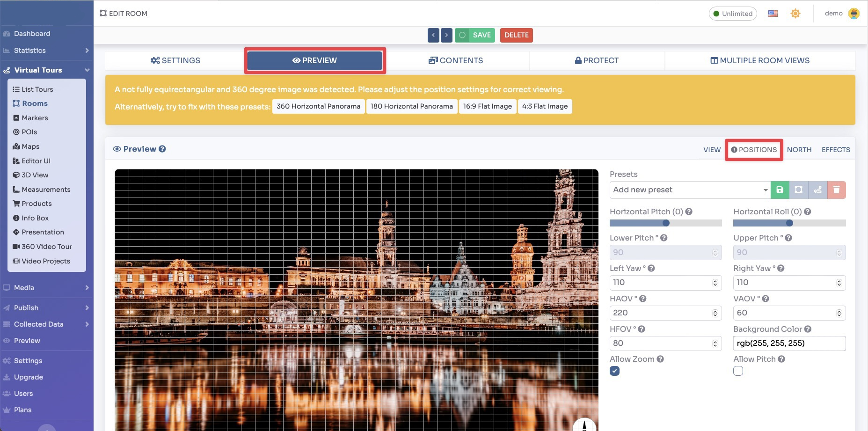Go to previous room with left arrow
Viewport: 868px width, 431px height.
click(433, 35)
